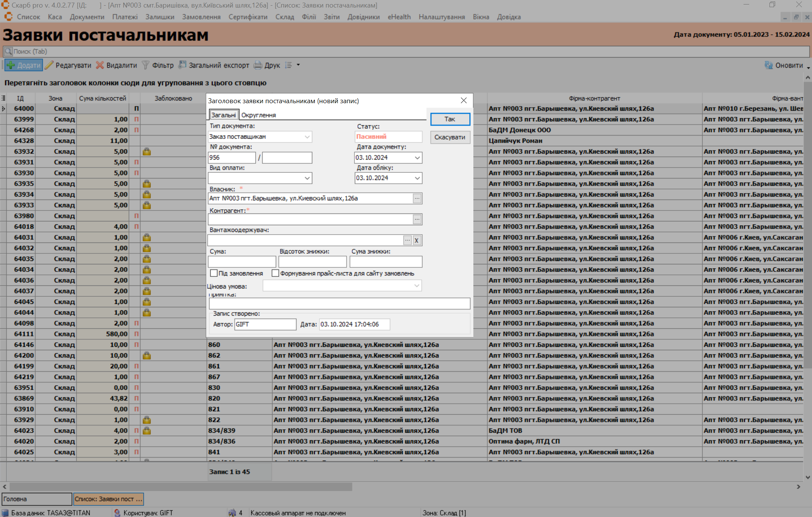Click the green plus Додати icon
Image resolution: width=812 pixels, height=517 pixels.
click(11, 65)
